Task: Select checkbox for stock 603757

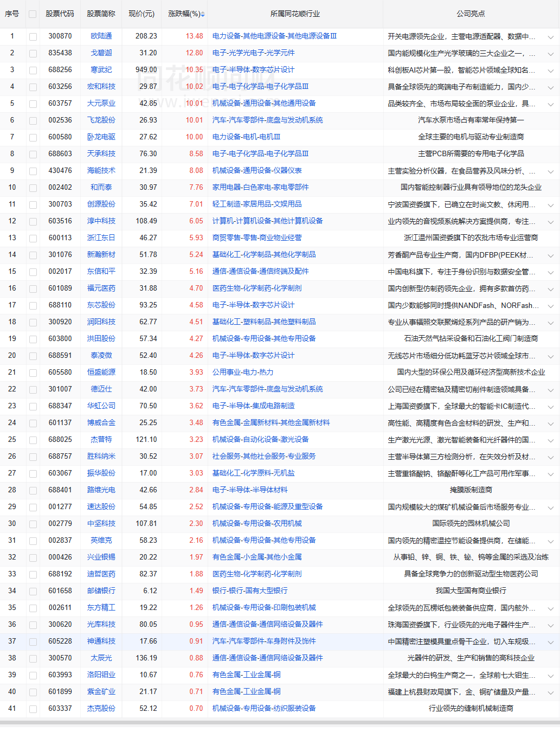Action: coord(33,104)
